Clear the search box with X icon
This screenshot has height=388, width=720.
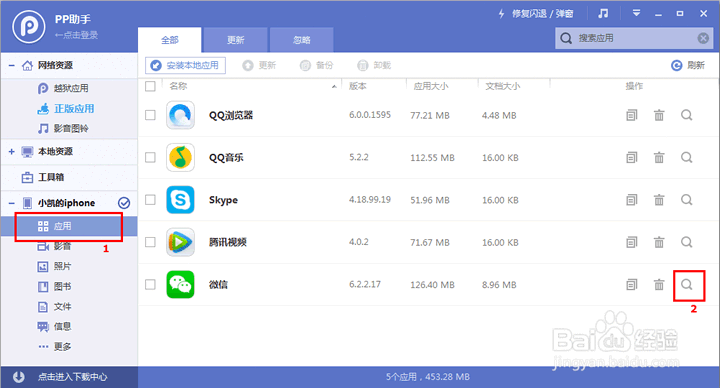[x=703, y=38]
